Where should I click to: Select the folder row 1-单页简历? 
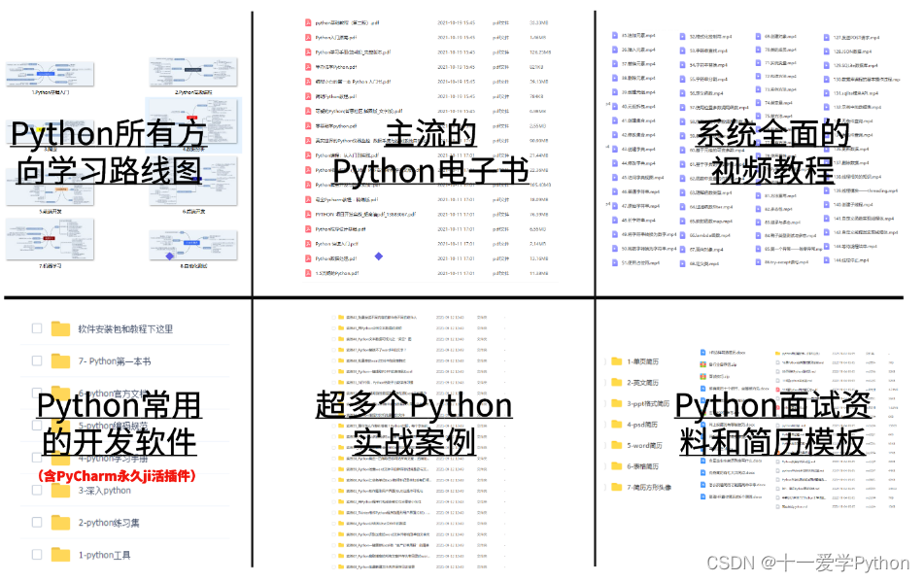coord(644,360)
